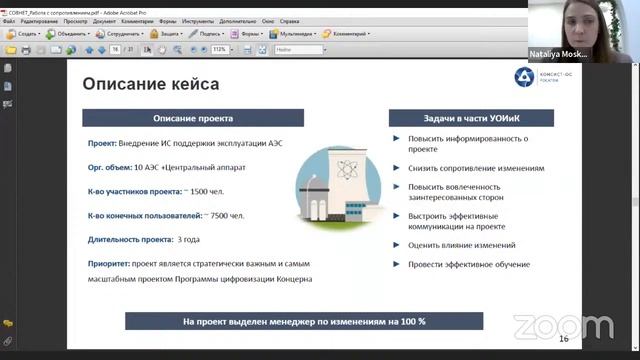Open the Найти search options arrow
Viewport: 640px width, 360px height.
(x=325, y=50)
